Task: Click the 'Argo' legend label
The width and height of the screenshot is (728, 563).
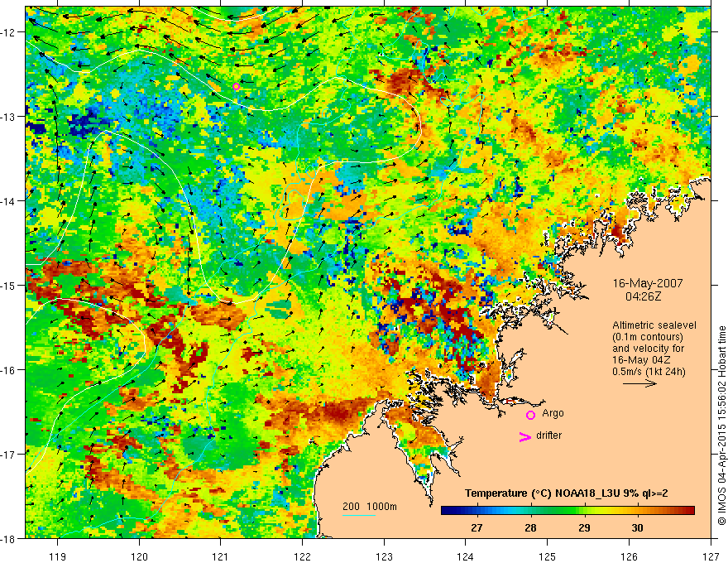Action: (553, 413)
